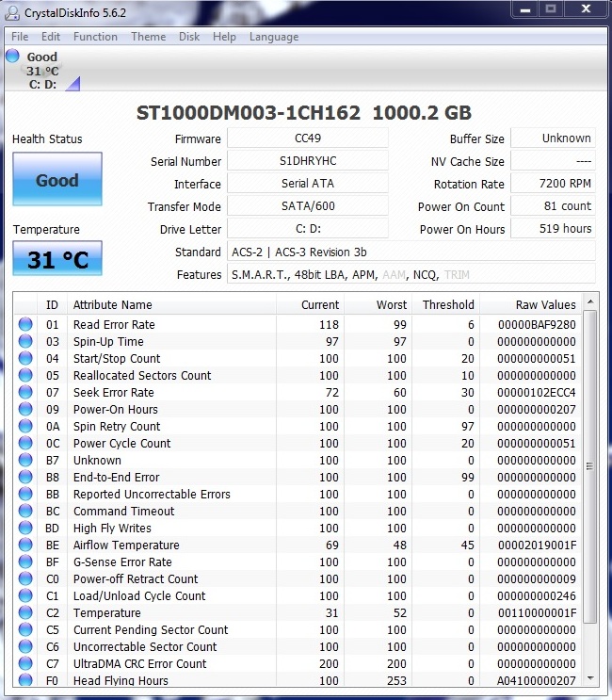Open the Disk menu

[189, 37]
